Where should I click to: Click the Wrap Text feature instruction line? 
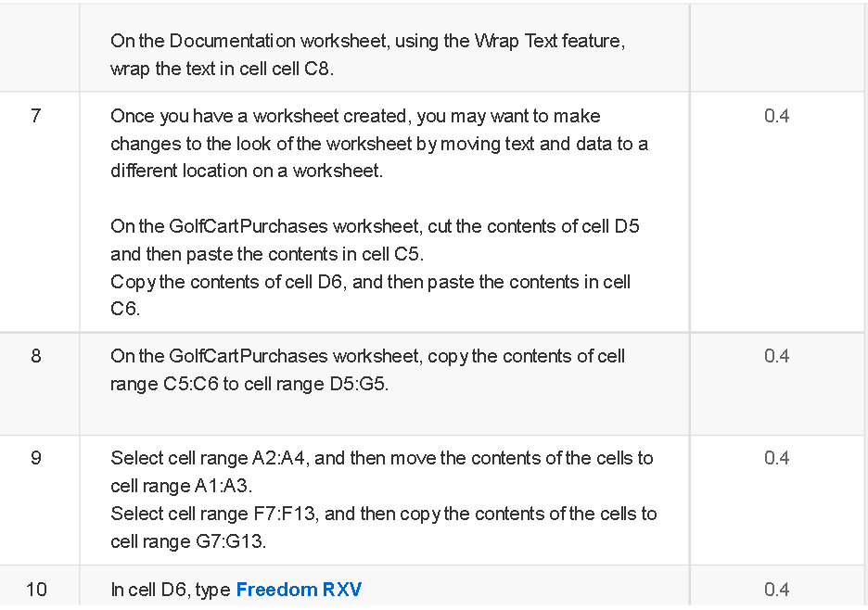tap(367, 41)
